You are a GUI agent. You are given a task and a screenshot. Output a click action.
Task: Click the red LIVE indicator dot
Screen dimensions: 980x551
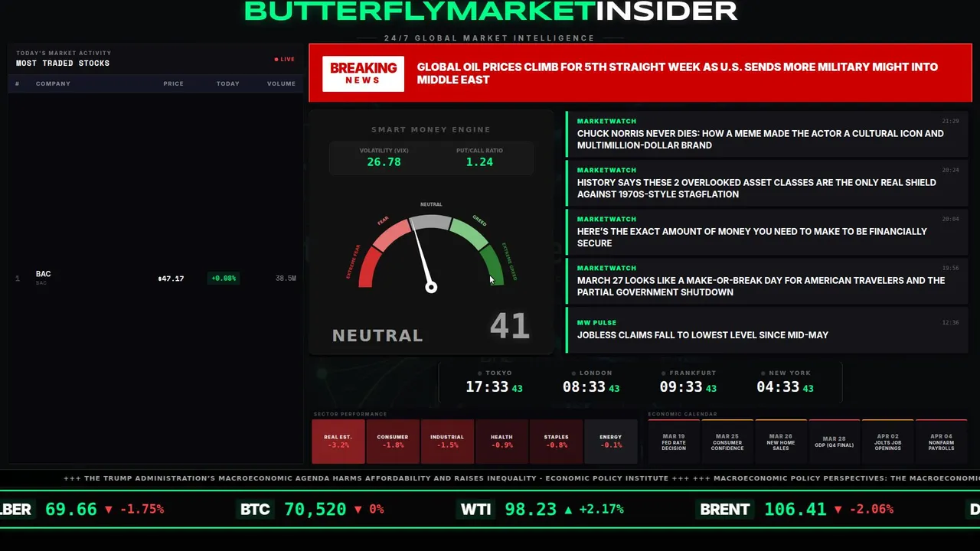click(276, 59)
